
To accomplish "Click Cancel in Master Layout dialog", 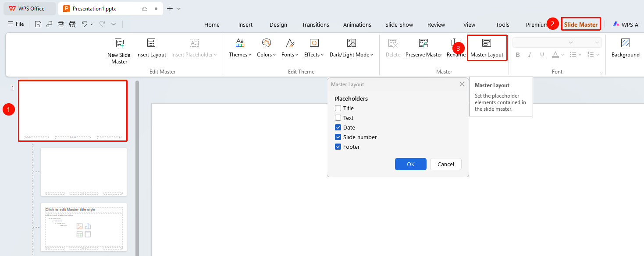I will click(x=445, y=164).
